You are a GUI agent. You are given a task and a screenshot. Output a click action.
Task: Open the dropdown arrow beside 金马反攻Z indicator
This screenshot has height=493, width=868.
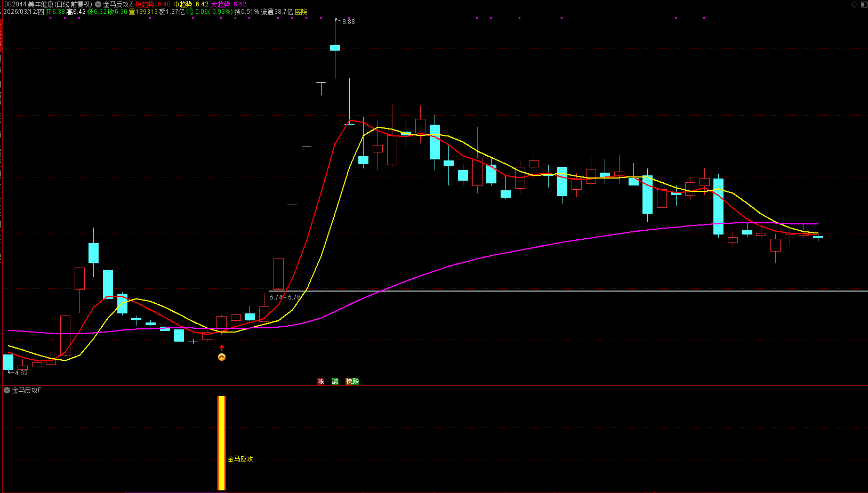pos(98,4)
